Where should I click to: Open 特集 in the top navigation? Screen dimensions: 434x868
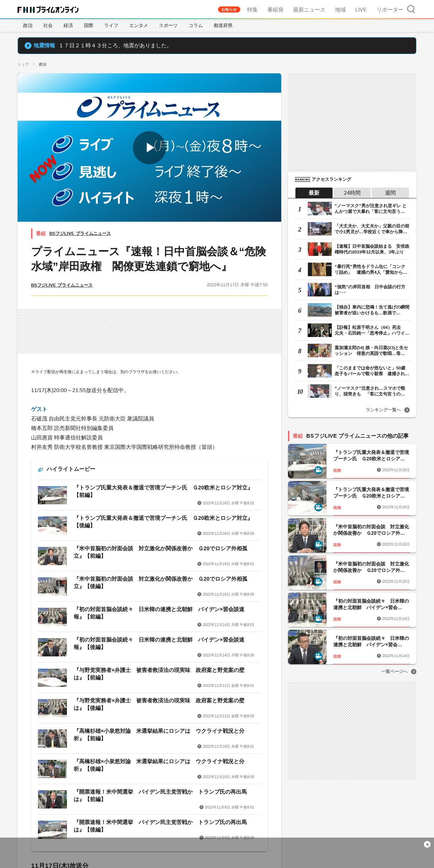(x=252, y=10)
